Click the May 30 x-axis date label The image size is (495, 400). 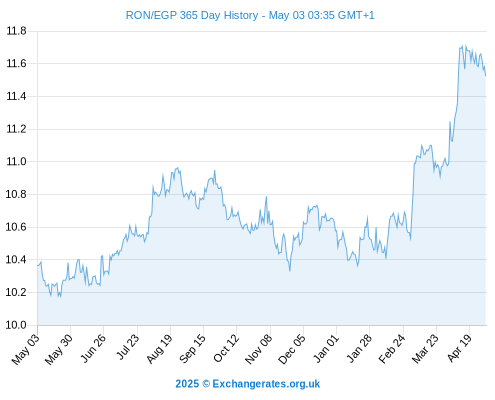tap(59, 349)
